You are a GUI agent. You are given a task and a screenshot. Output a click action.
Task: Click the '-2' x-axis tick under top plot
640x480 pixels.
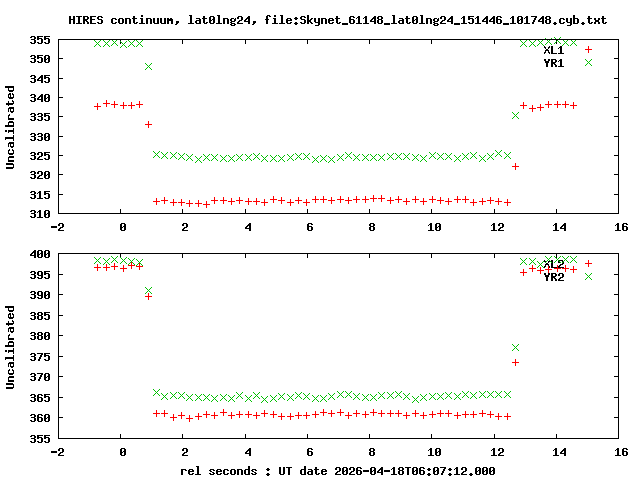coord(58,227)
